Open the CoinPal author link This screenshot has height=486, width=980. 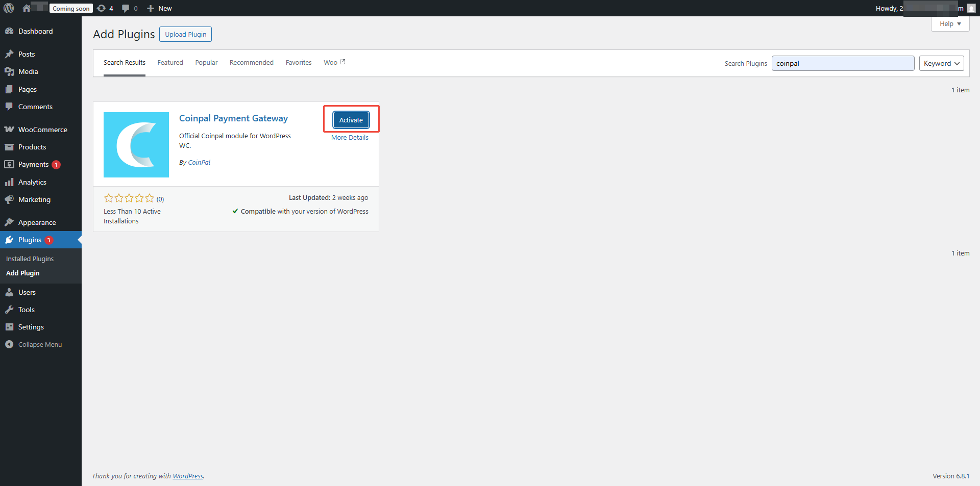tap(199, 163)
